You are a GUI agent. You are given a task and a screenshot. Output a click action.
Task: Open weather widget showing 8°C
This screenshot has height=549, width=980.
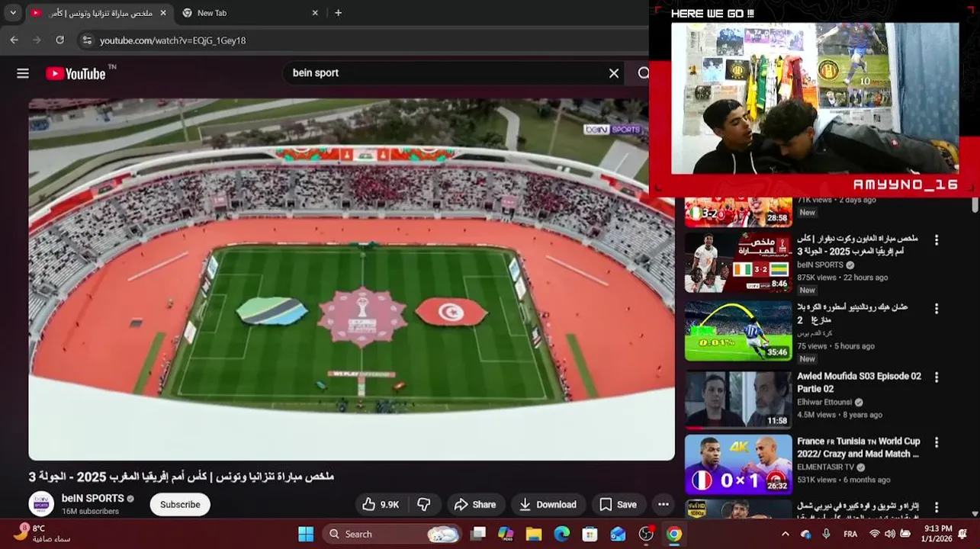click(x=42, y=533)
